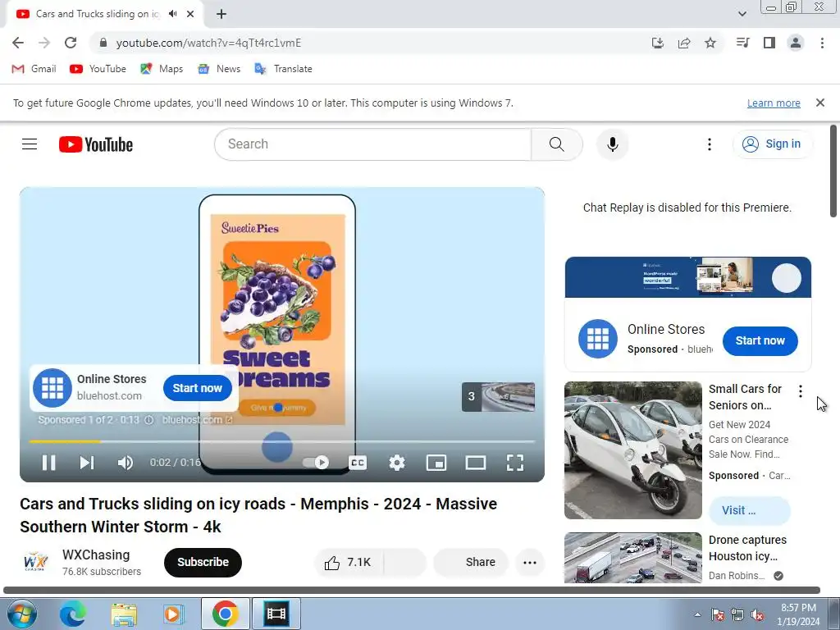Search with voice microphone icon
The image size is (840, 630).
point(613,144)
